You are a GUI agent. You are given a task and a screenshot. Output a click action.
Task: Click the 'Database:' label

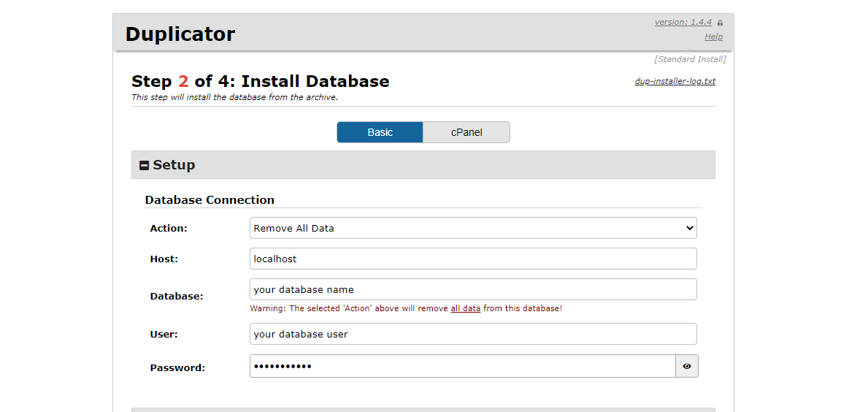tap(177, 297)
